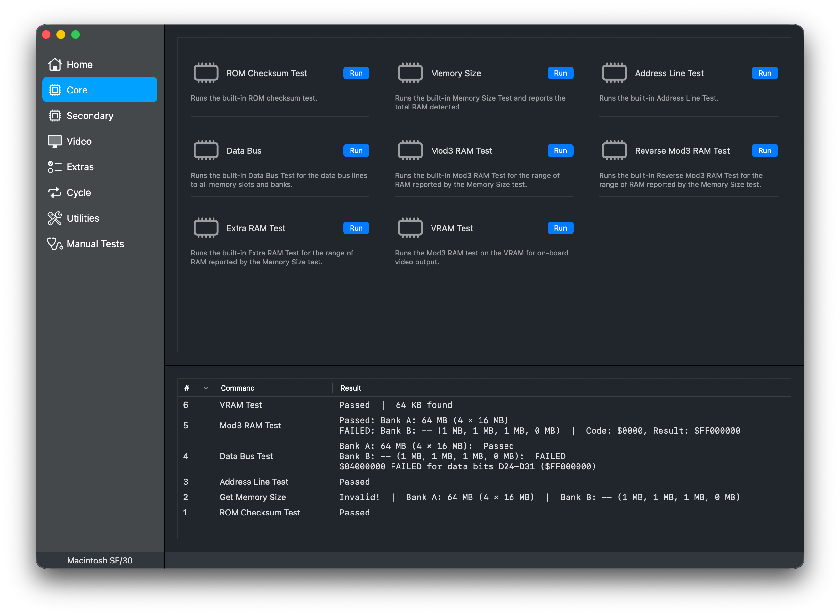840x616 pixels.
Task: Click the Extras checklist icon
Action: coord(54,167)
